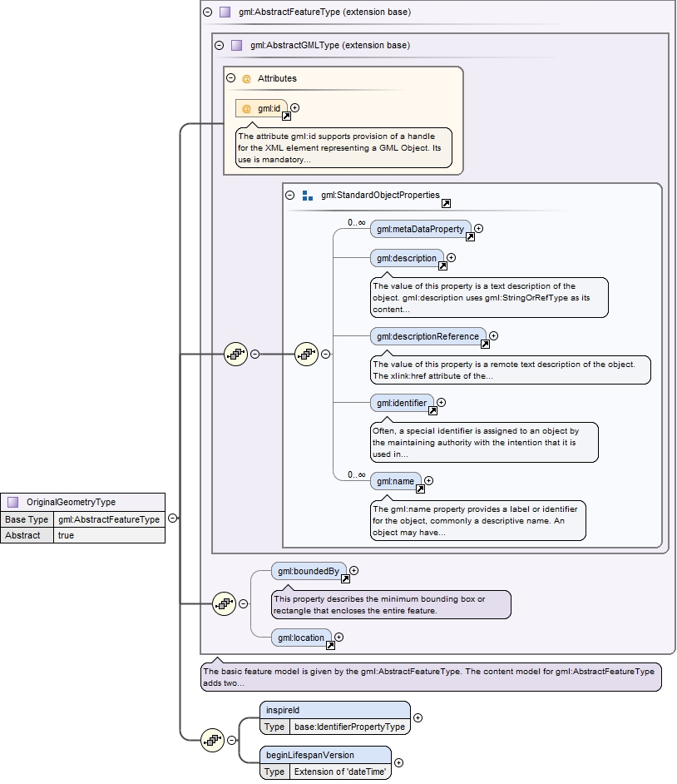Click the Extension of 'dateTime' type value
The image size is (677, 784).
(340, 772)
